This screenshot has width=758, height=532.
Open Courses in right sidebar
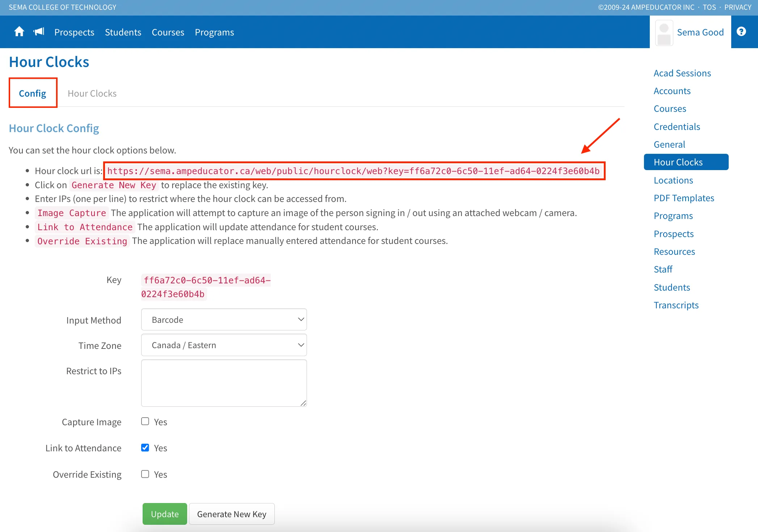click(x=670, y=109)
